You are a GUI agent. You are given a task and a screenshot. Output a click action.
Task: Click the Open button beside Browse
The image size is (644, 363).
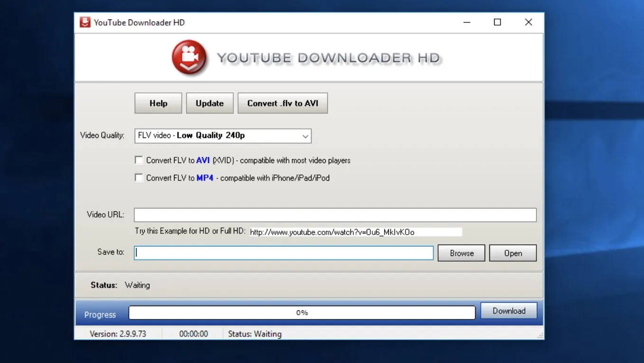[513, 253]
